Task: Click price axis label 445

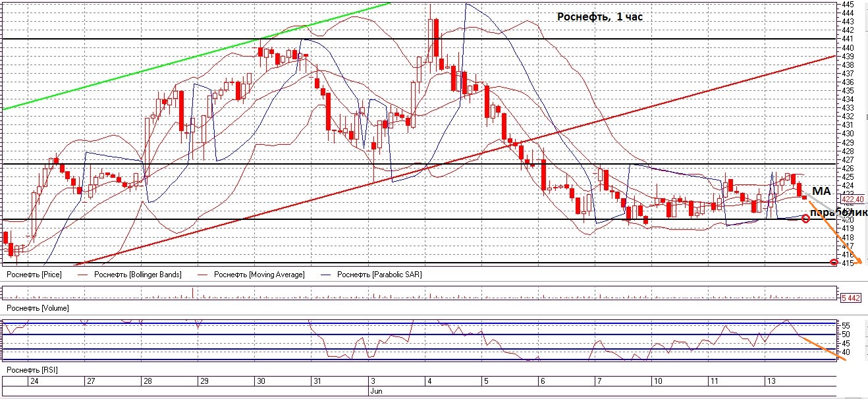Action: click(848, 5)
